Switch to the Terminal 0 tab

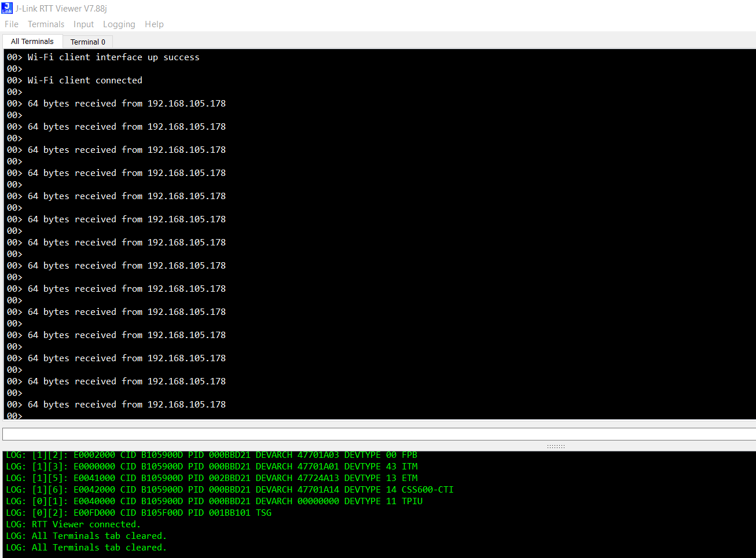click(87, 42)
